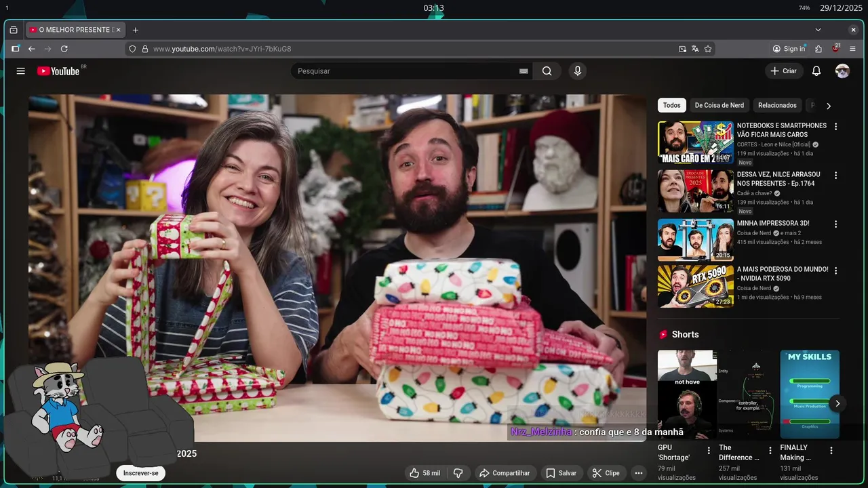Open options for MINHA IMPRESSORA 3D! video
Screen dimensions: 868x488
click(835, 224)
